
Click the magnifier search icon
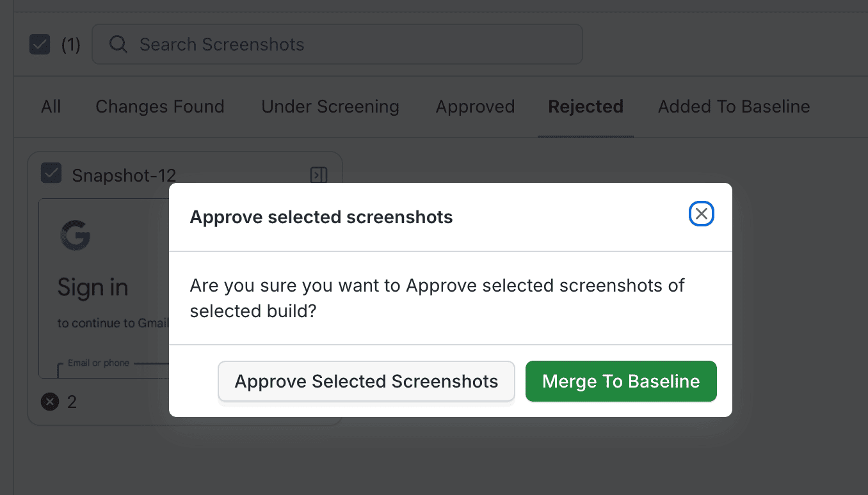tap(118, 44)
